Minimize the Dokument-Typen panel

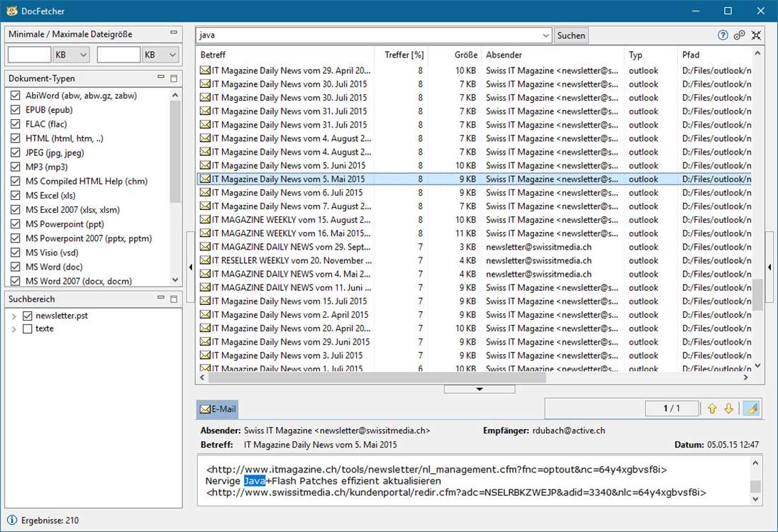coord(161,77)
